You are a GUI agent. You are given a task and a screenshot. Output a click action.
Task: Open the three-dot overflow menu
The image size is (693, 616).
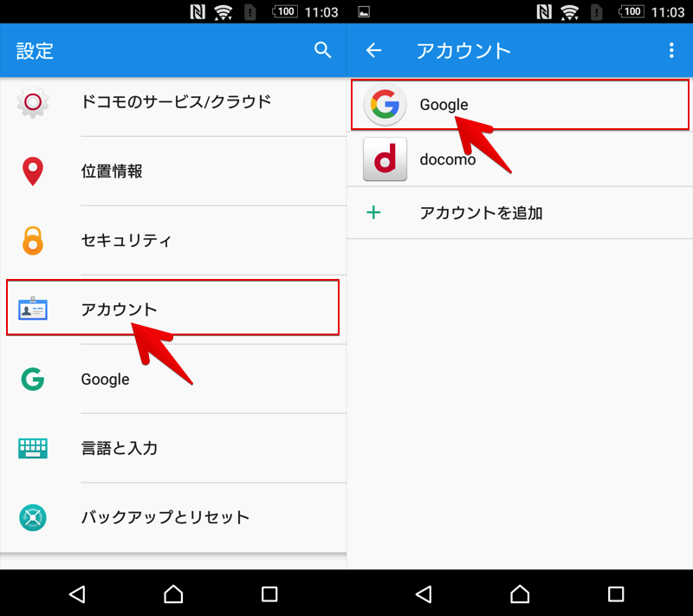670,50
